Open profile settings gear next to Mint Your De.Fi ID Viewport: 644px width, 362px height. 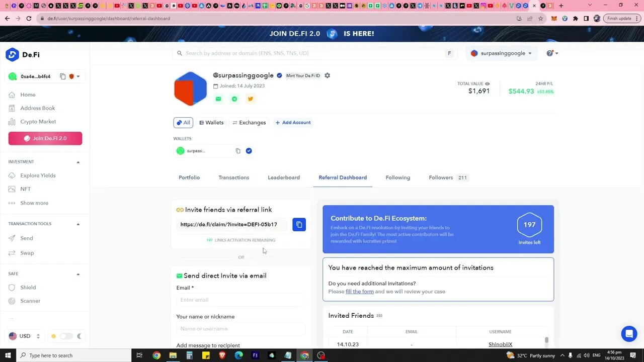(328, 75)
